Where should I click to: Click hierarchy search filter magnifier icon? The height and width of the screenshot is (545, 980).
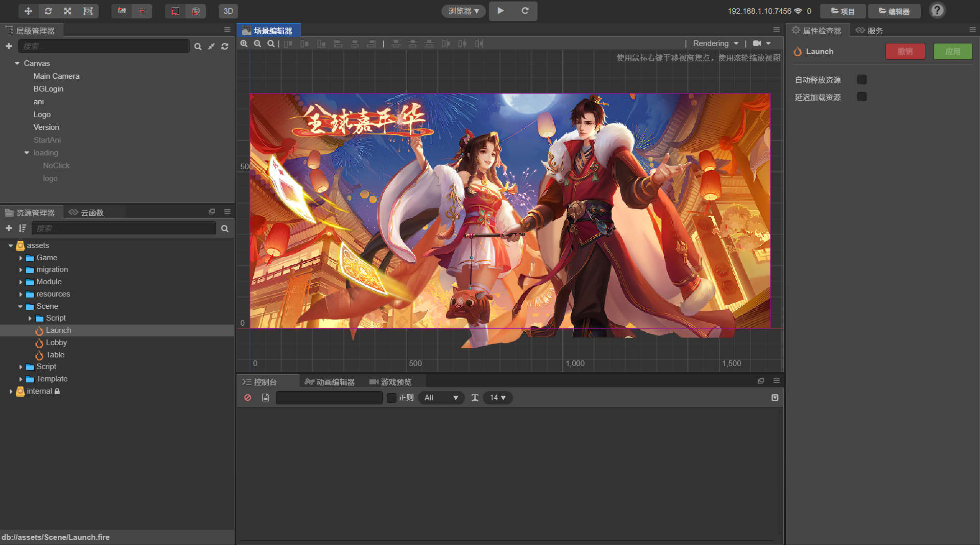(x=198, y=47)
